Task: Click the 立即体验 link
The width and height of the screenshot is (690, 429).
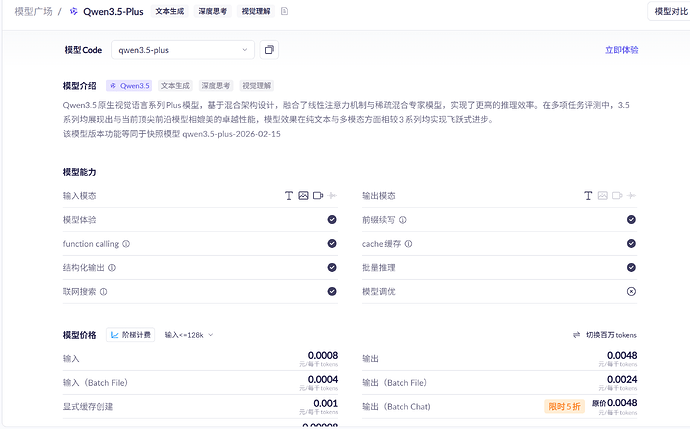Action: (621, 49)
